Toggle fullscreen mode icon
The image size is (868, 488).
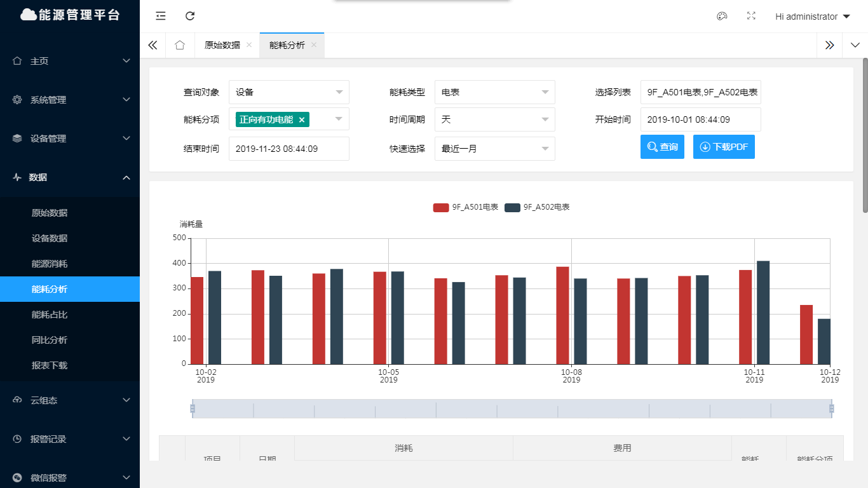coord(751,17)
